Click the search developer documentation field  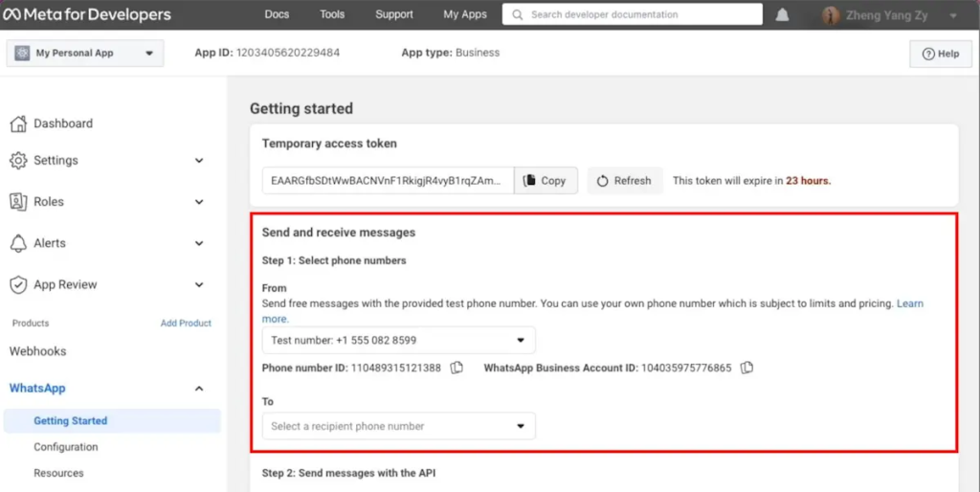tap(633, 15)
